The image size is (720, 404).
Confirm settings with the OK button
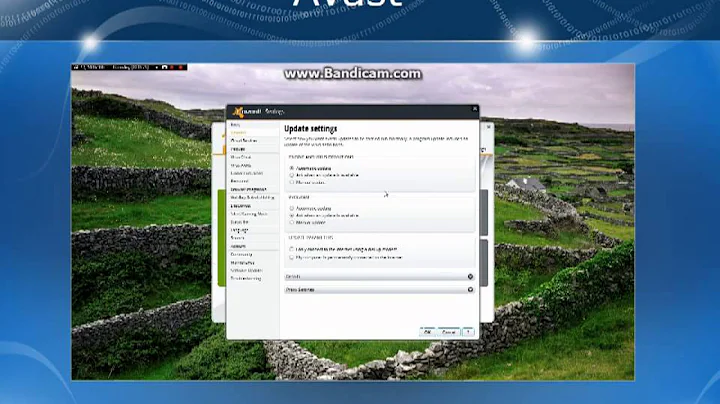[427, 332]
